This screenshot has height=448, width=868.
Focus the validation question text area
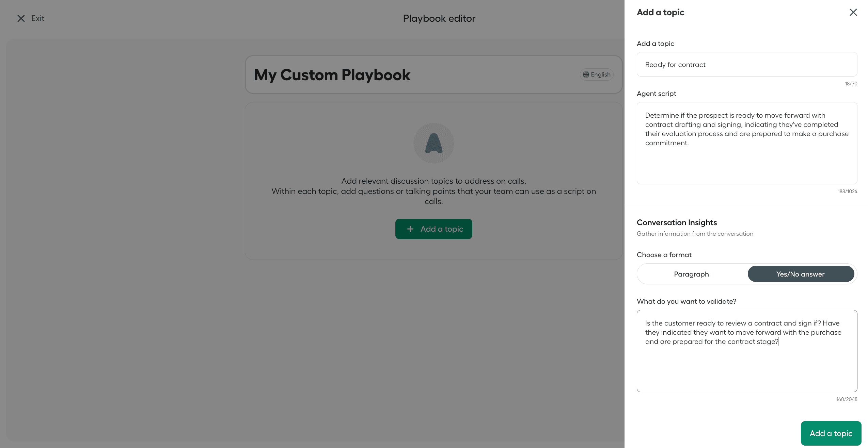[x=746, y=350]
